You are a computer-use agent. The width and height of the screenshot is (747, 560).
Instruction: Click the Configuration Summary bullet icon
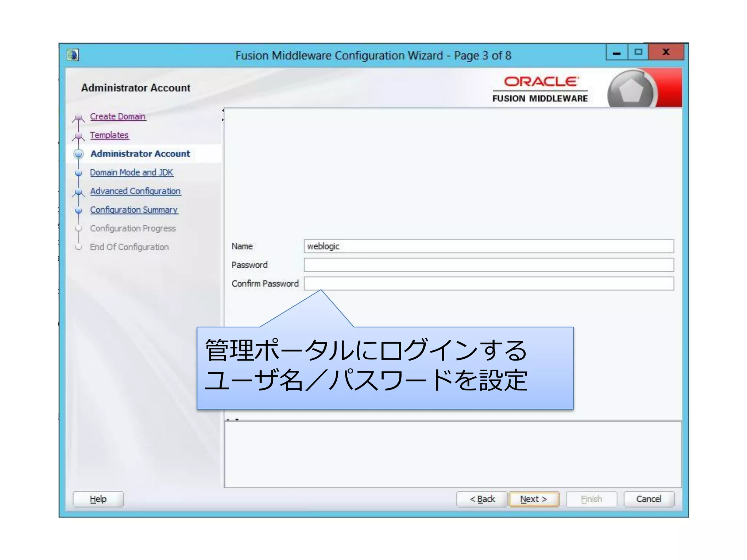78,210
